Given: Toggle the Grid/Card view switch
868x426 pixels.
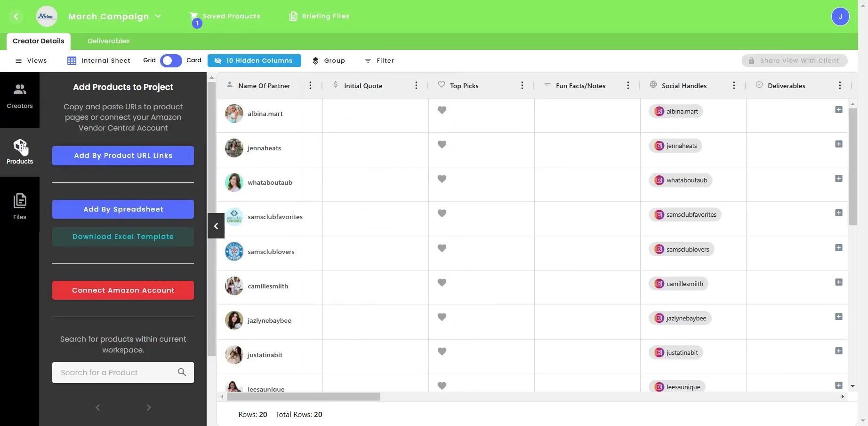Looking at the screenshot, I should [x=170, y=60].
